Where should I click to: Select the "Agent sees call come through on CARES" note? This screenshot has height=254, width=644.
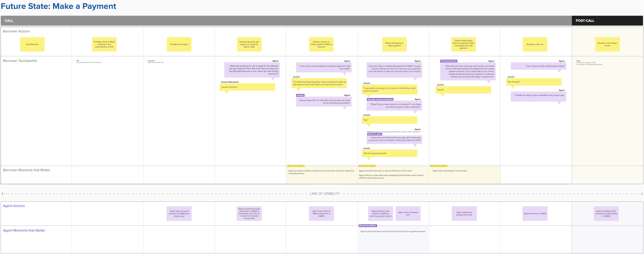(179, 213)
